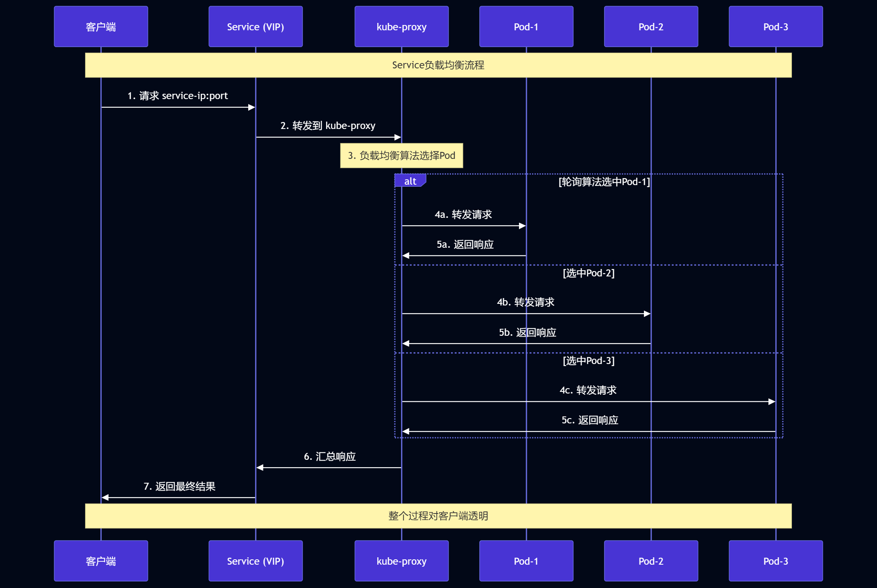Click the top kube-proxy participant box

tap(401, 27)
